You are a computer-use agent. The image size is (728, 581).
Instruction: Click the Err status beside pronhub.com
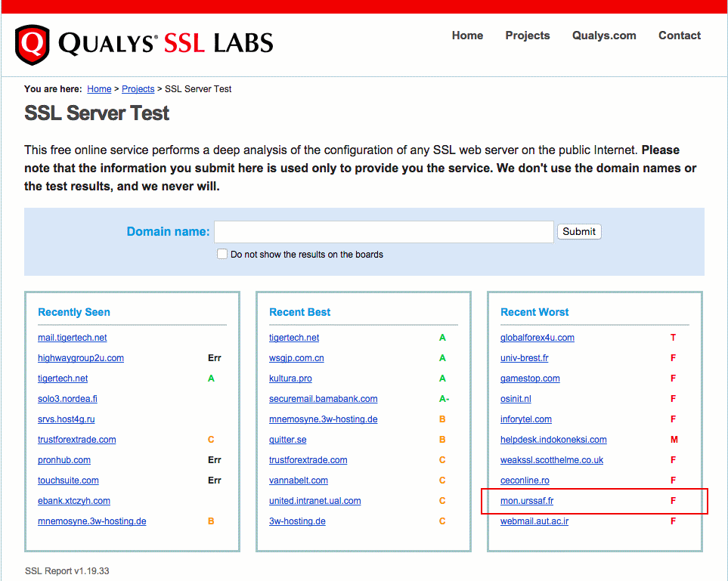[x=215, y=460]
